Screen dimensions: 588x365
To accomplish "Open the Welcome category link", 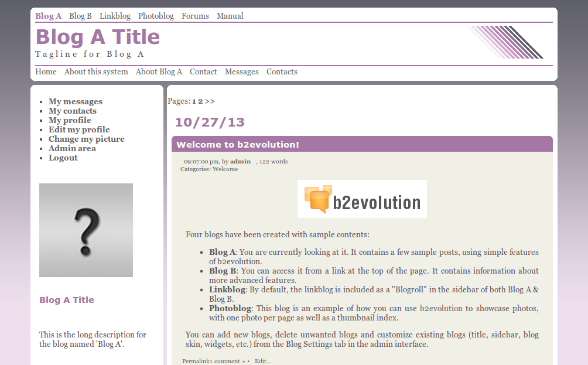I will (225, 169).
